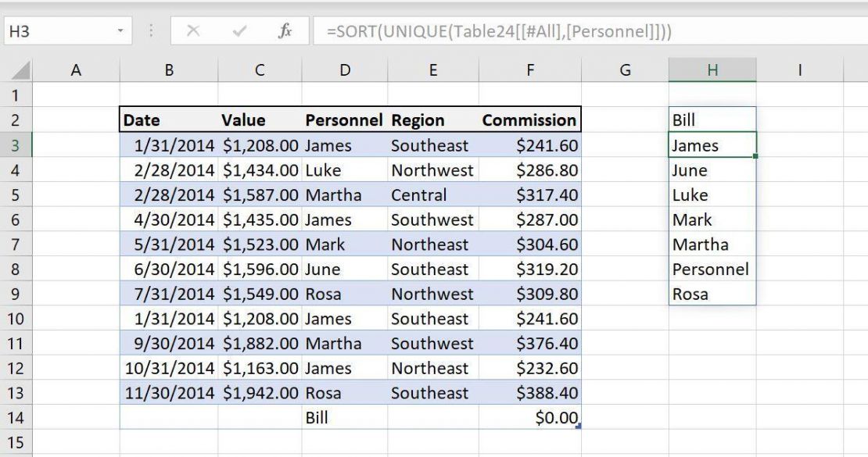868x457 pixels.
Task: Select column header B
Action: pyautogui.click(x=169, y=70)
